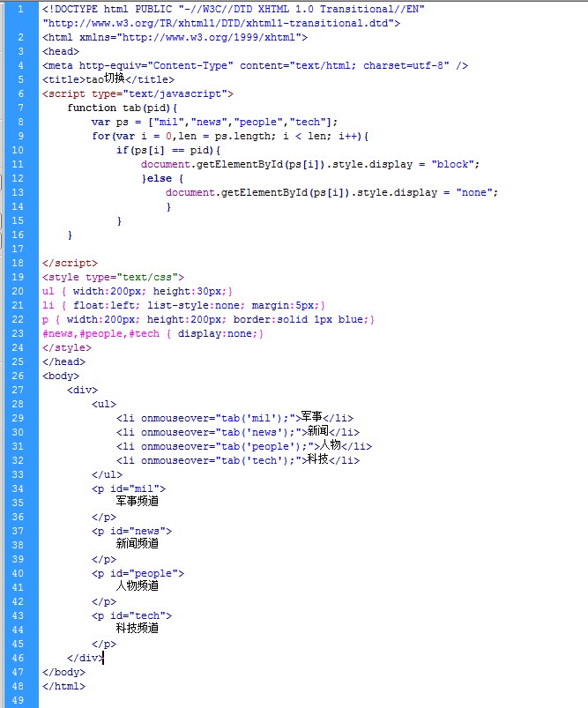Click the 新闻频道 text line
Screen dimensions: 588x708
tap(138, 544)
